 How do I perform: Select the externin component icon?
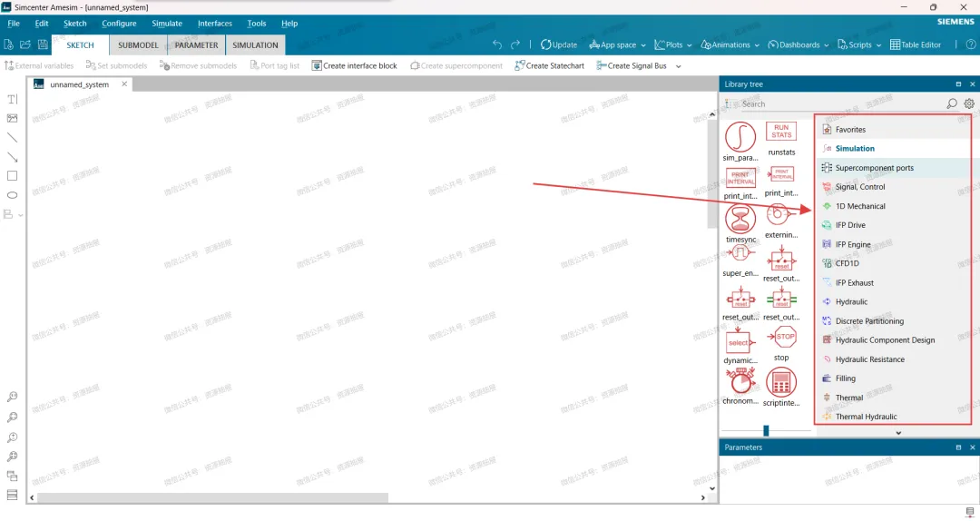coord(781,214)
